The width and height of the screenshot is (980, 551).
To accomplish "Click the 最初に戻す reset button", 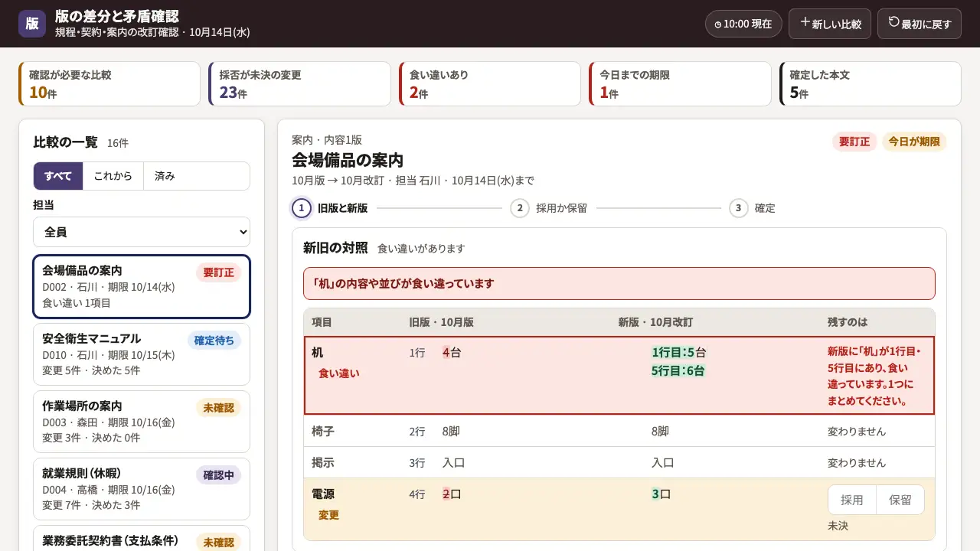I will [919, 24].
